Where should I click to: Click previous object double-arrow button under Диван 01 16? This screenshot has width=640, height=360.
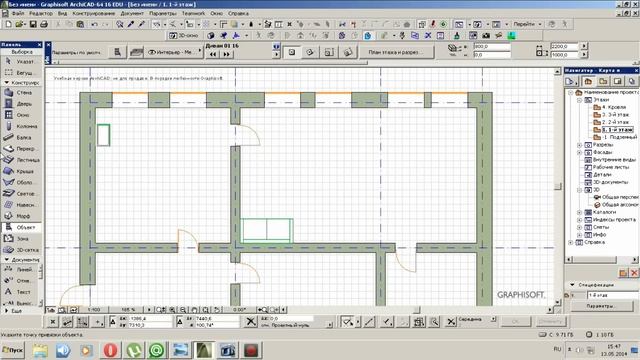(x=213, y=54)
